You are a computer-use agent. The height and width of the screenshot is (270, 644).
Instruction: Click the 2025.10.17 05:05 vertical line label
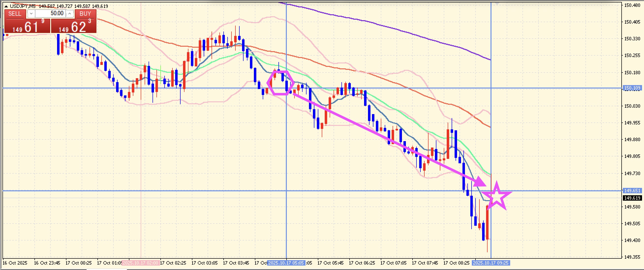point(286,263)
